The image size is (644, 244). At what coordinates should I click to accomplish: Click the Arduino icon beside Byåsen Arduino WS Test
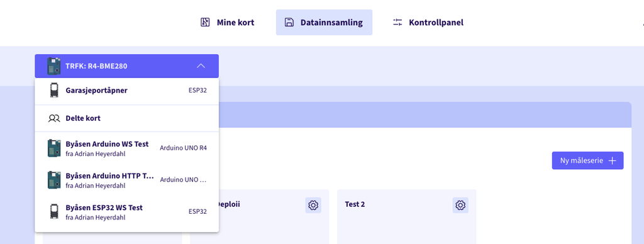click(x=54, y=148)
